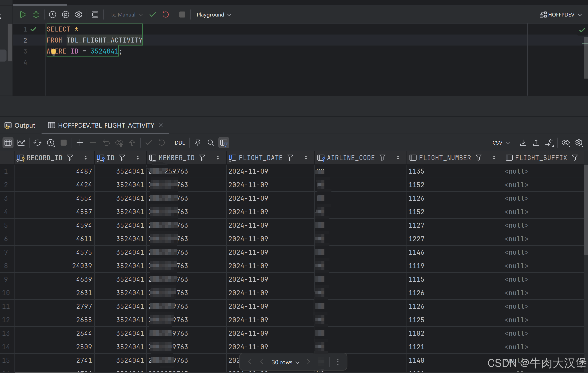The height and width of the screenshot is (373, 588).
Task: Switch to the Output tab
Action: click(20, 125)
